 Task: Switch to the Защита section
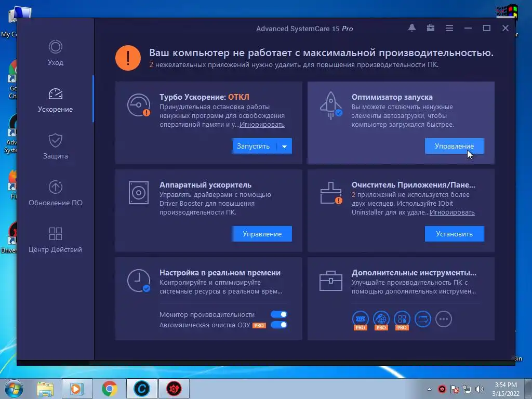pyautogui.click(x=55, y=146)
